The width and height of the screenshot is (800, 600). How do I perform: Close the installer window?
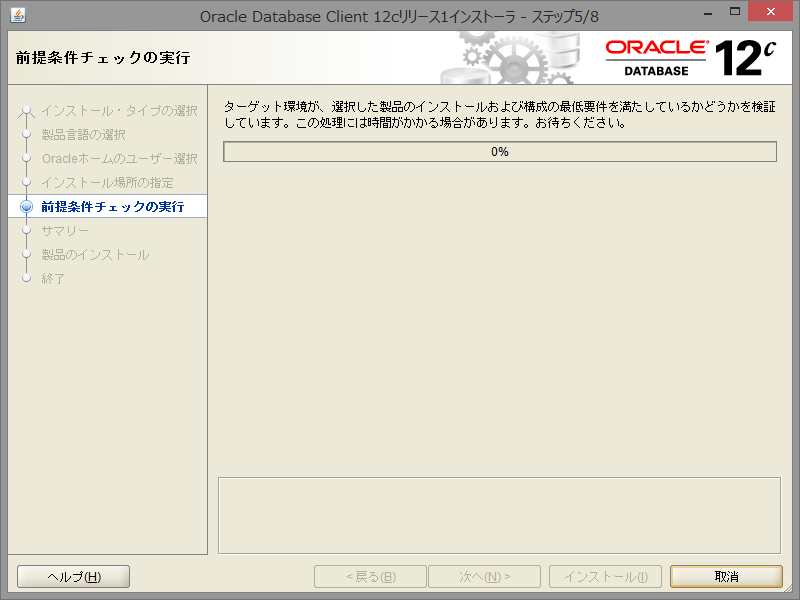(770, 11)
